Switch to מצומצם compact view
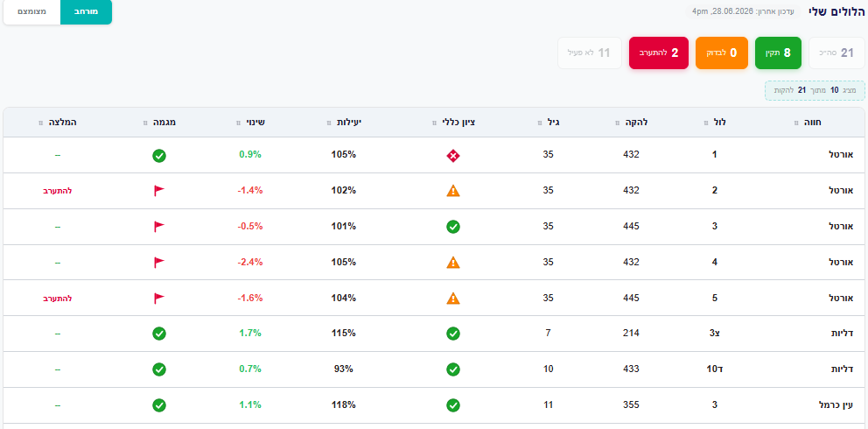The image size is (868, 429). point(32,12)
